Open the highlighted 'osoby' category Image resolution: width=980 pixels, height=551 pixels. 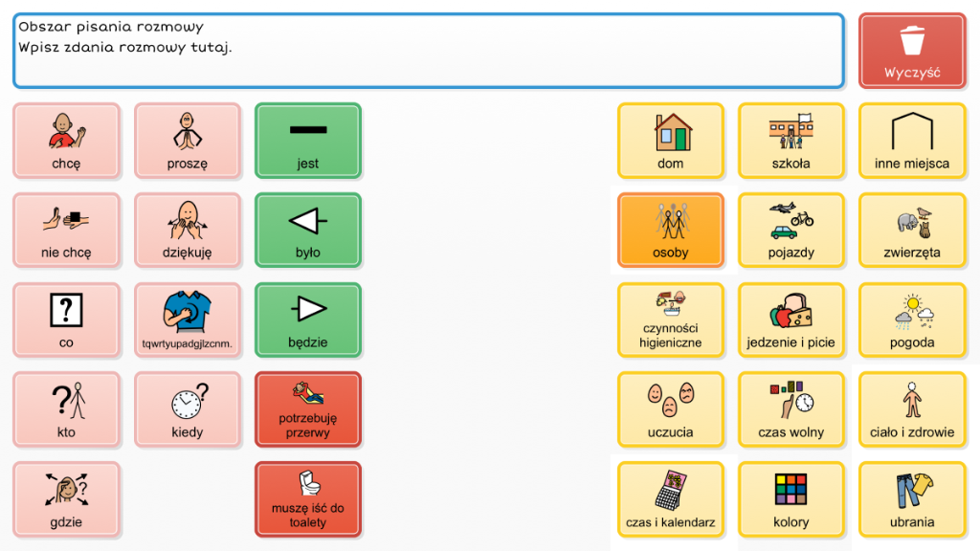coord(670,231)
